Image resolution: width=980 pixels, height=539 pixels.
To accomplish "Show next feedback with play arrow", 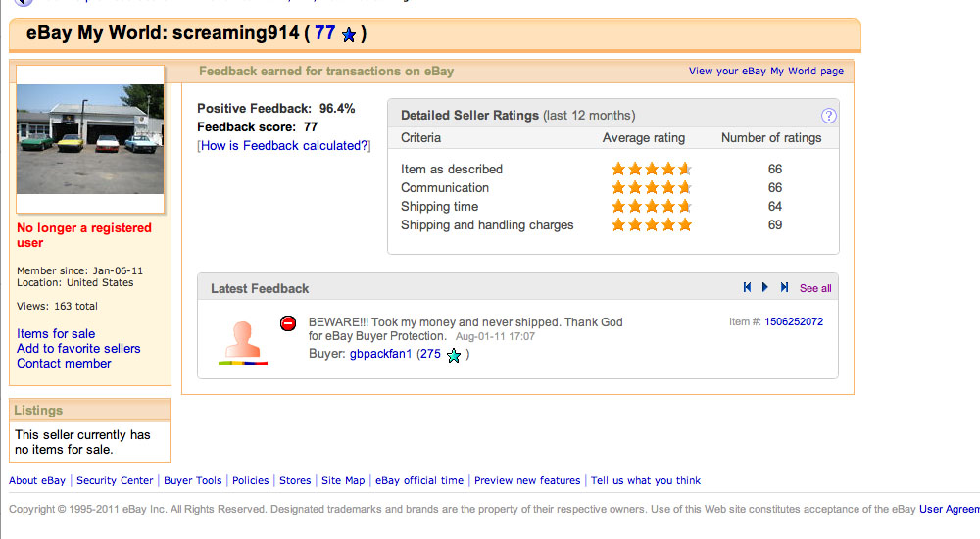I will click(765, 288).
